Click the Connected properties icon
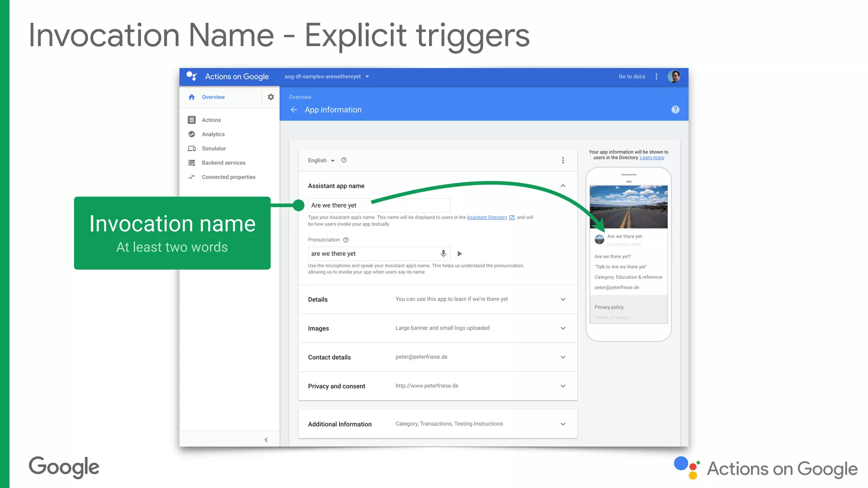 (x=192, y=177)
